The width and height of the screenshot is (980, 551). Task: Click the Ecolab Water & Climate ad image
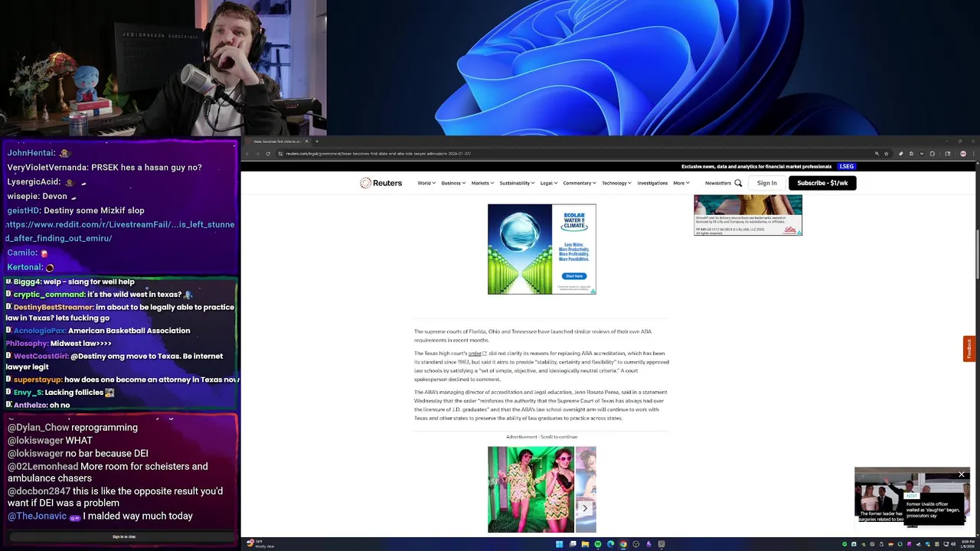coord(541,249)
